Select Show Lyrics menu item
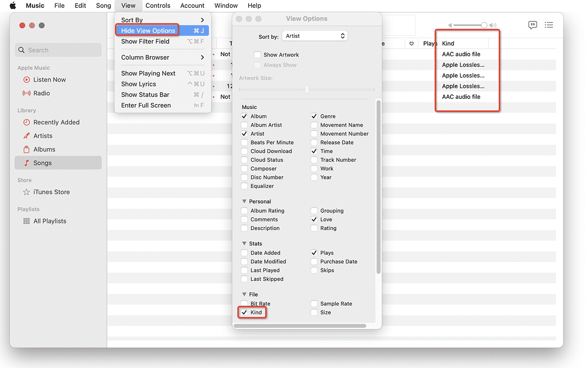 pyautogui.click(x=162, y=84)
